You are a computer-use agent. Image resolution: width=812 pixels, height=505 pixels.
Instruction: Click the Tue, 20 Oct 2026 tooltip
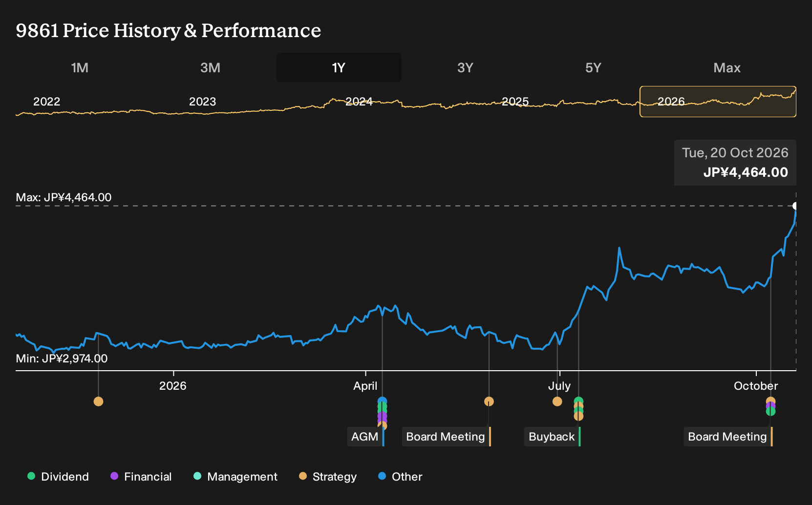735,163
